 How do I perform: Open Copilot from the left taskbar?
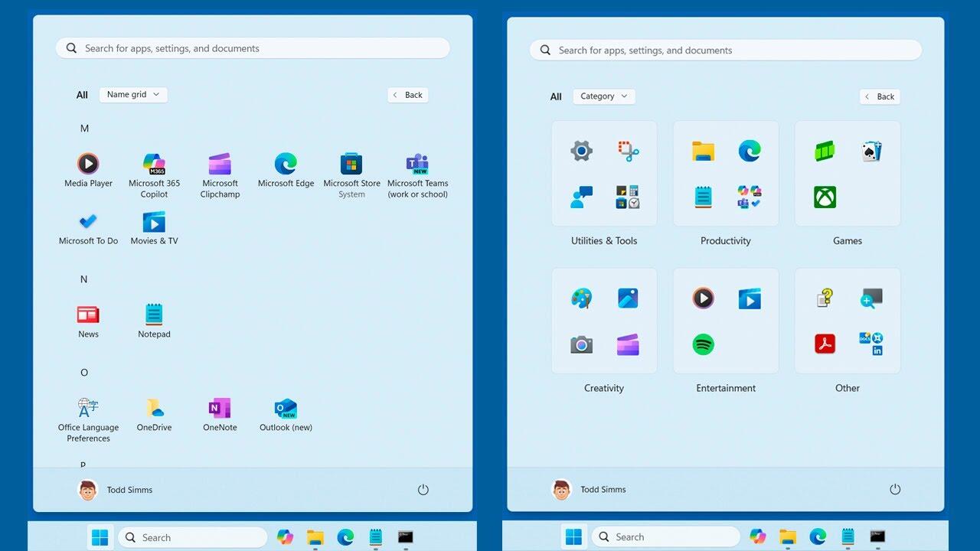285,537
